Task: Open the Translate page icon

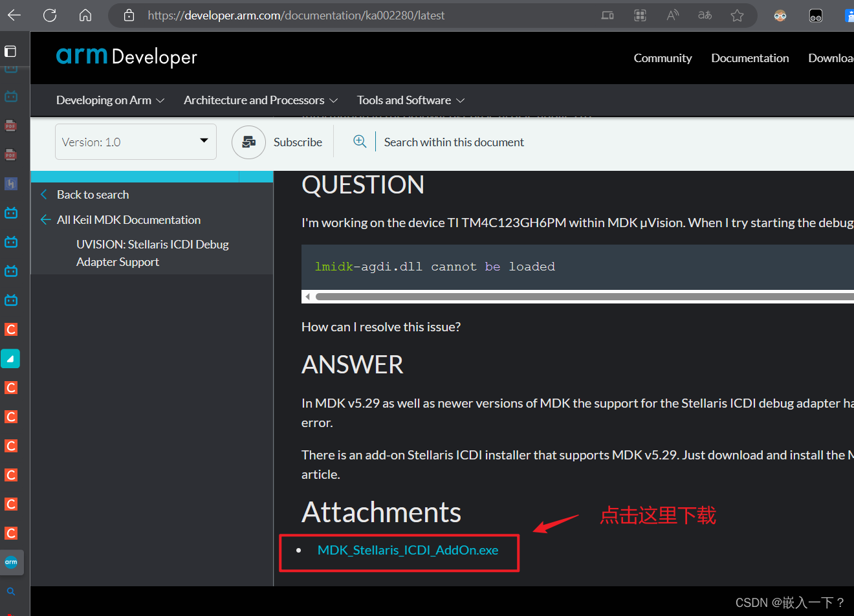Action: point(705,15)
